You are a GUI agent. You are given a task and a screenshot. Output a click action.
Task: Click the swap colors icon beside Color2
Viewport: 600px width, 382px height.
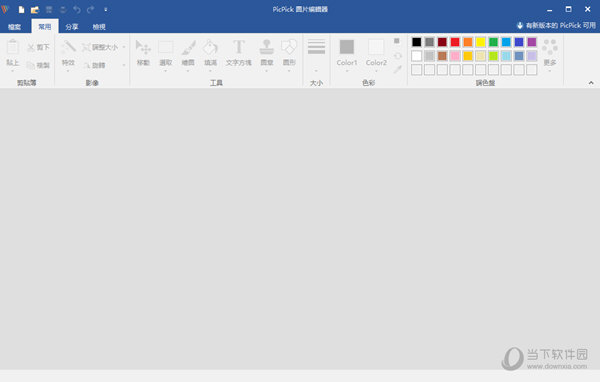398,56
